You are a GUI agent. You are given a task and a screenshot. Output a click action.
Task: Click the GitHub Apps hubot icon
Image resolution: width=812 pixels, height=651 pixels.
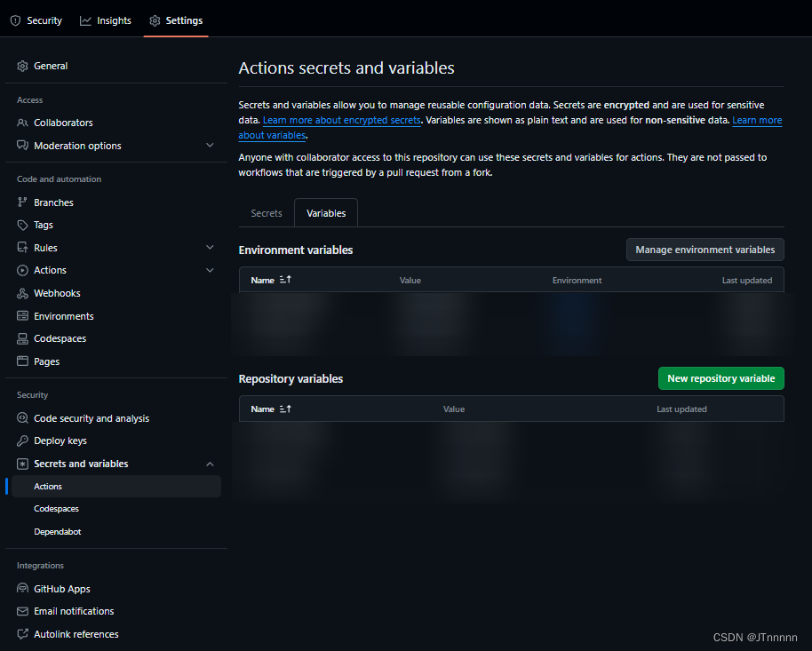tap(22, 588)
